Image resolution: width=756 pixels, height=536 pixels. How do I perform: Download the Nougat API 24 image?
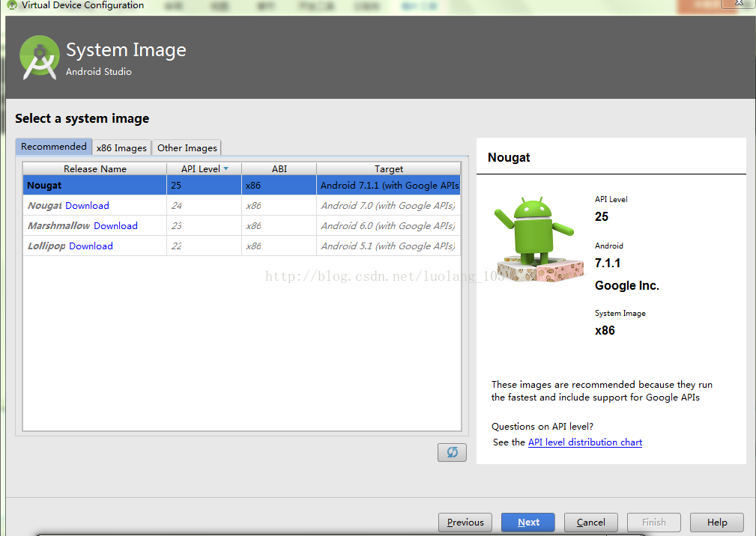(87, 206)
